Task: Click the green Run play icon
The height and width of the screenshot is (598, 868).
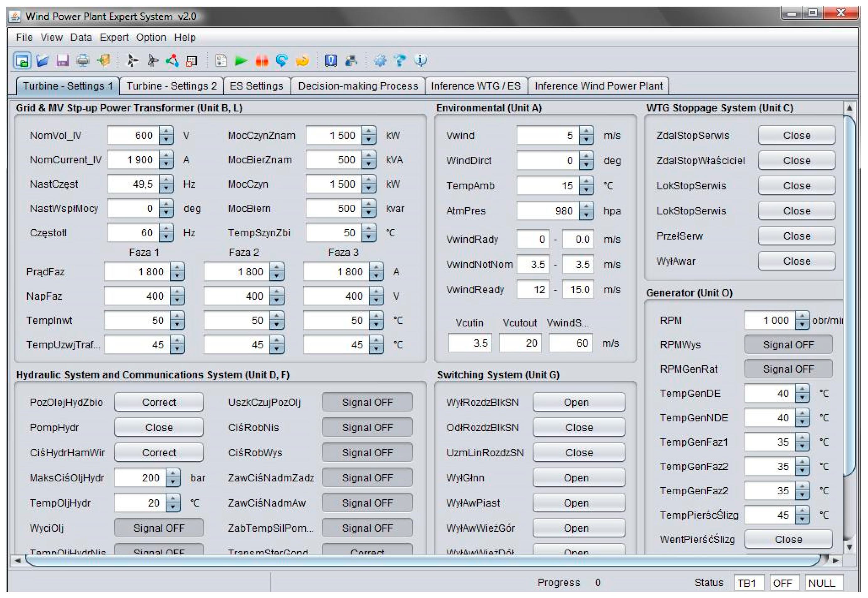Action: click(241, 60)
